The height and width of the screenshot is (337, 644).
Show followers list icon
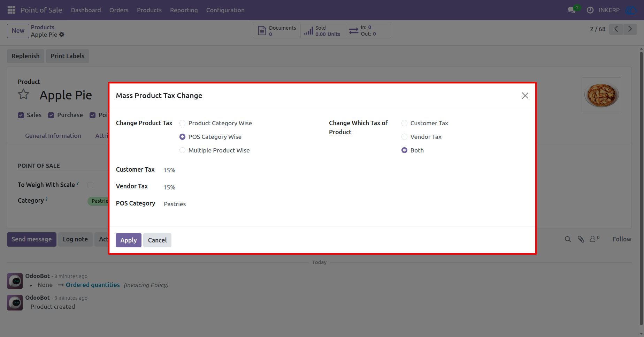click(594, 239)
